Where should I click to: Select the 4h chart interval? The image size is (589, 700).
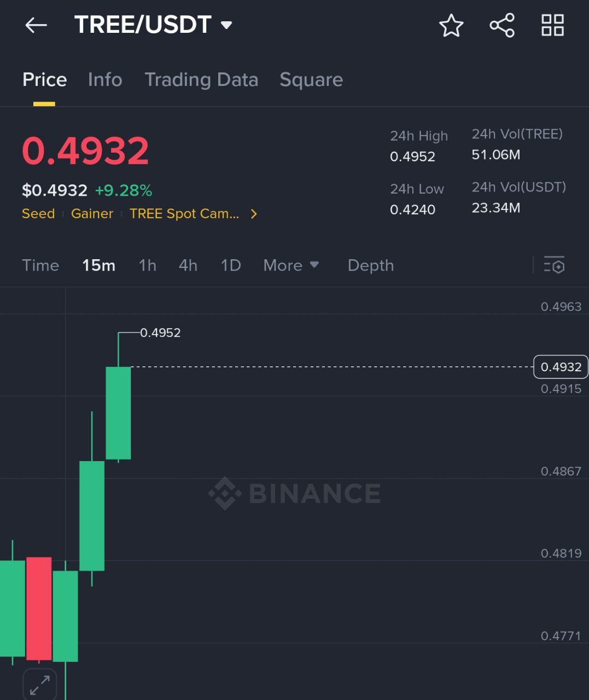[x=188, y=265]
